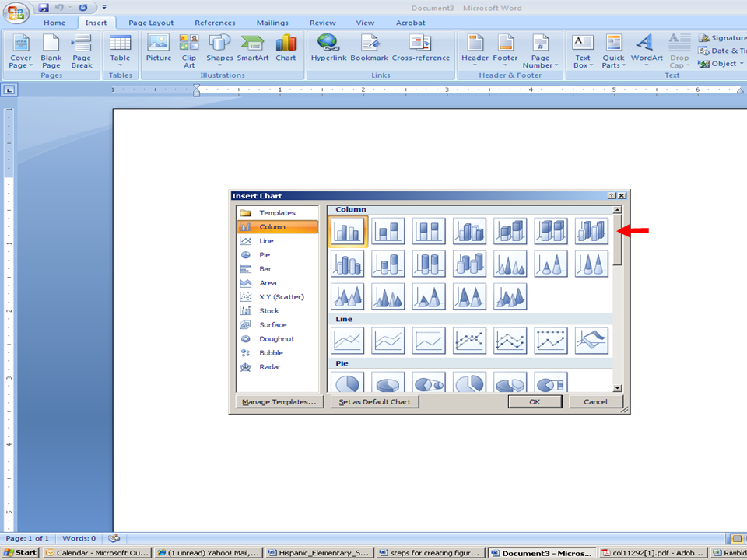This screenshot has width=747, height=560.
Task: Choose the first Line chart thumbnail
Action: point(347,340)
